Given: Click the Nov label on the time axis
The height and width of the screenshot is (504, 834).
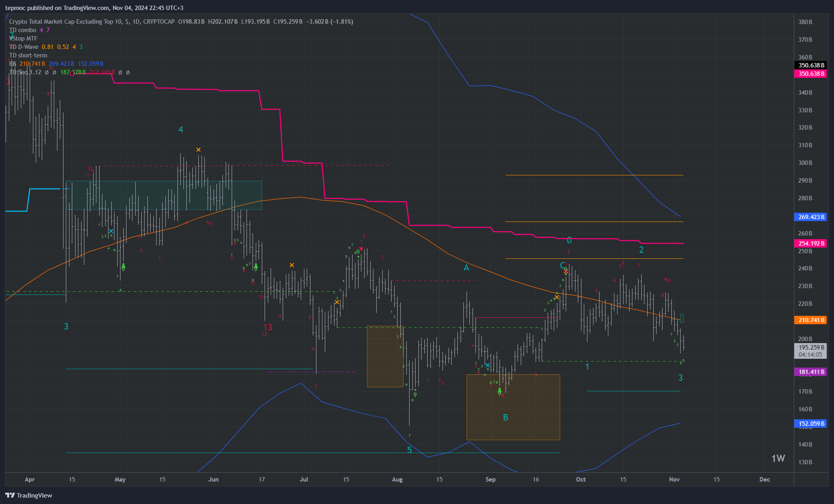Looking at the screenshot, I should click(674, 480).
